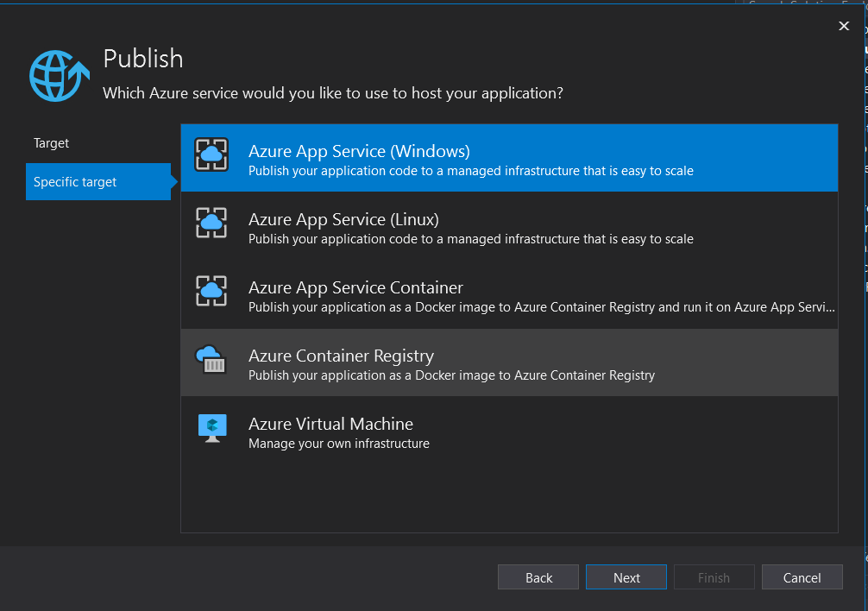Go to the Target step in sidebar
This screenshot has width=868, height=611.
tap(52, 143)
